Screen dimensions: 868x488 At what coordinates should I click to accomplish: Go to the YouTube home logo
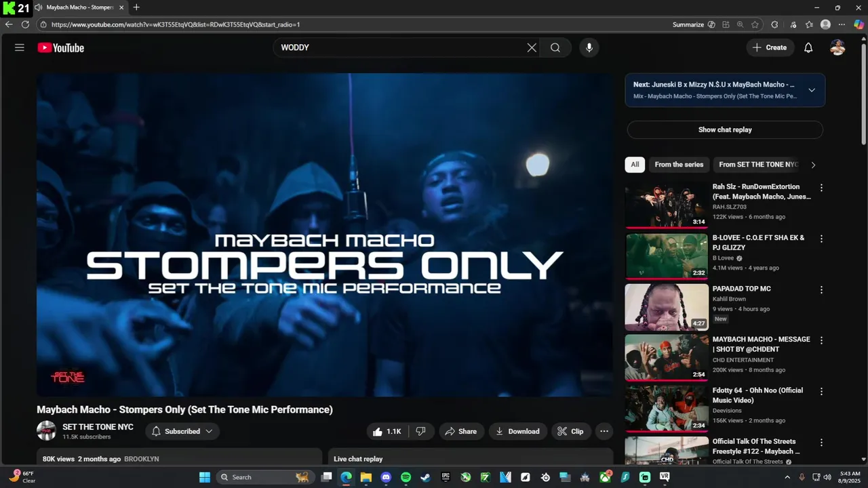click(61, 47)
